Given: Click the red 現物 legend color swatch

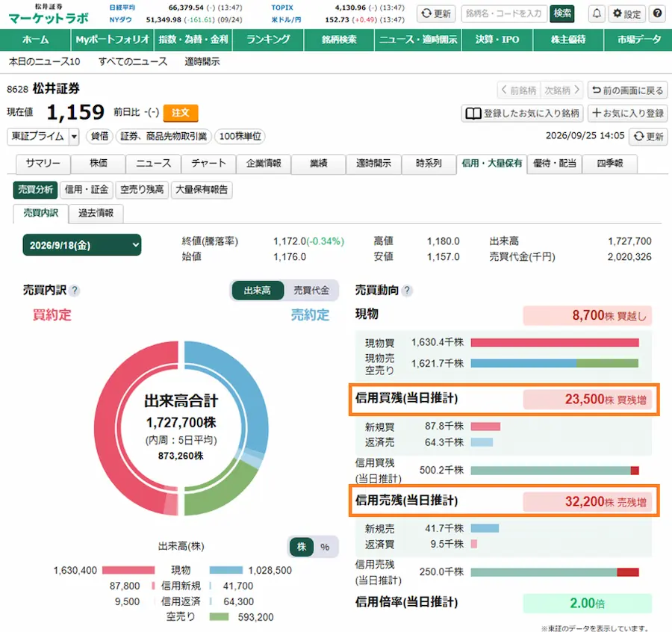Looking at the screenshot, I should (128, 570).
